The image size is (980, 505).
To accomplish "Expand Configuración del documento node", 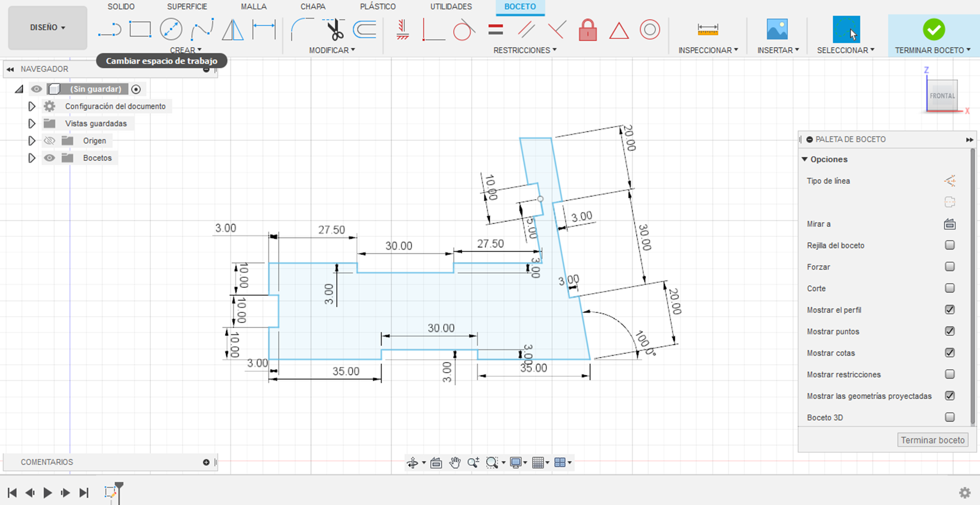I will pyautogui.click(x=32, y=107).
